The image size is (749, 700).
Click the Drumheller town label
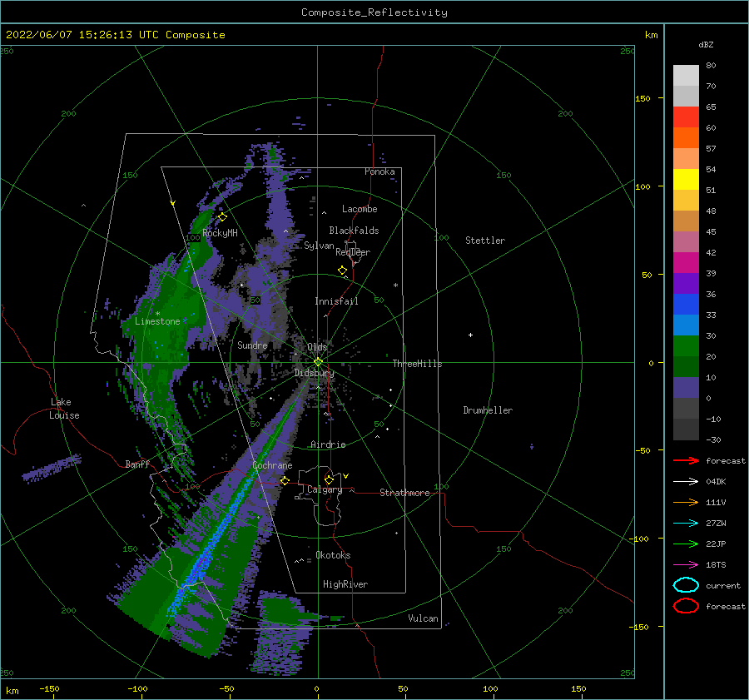point(488,410)
